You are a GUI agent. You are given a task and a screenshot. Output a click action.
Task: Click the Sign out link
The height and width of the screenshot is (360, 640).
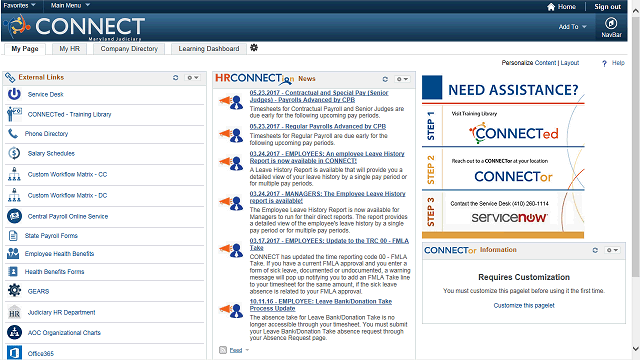point(607,7)
